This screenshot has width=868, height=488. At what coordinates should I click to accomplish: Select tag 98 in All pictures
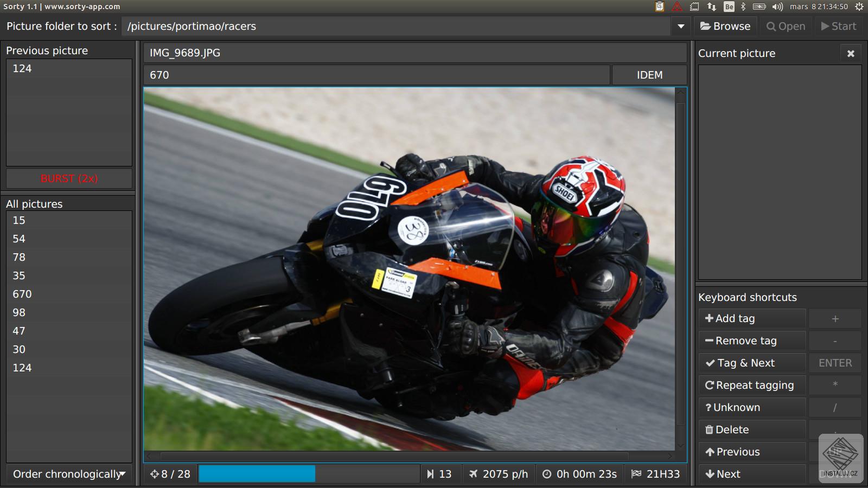click(69, 312)
